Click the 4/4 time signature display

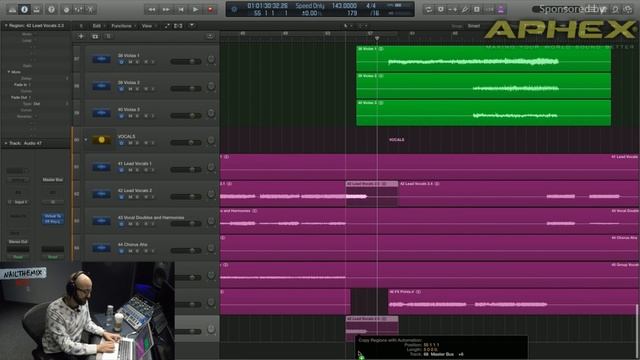[371, 6]
